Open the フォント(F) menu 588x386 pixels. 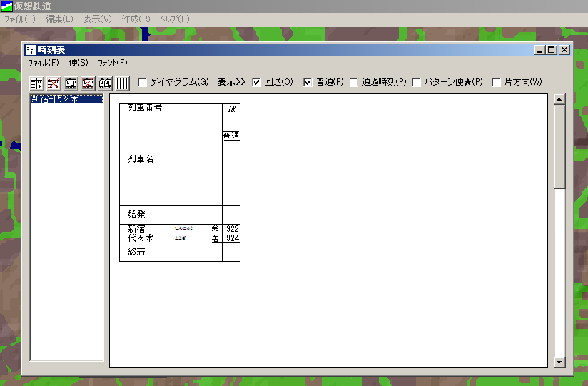coord(113,63)
